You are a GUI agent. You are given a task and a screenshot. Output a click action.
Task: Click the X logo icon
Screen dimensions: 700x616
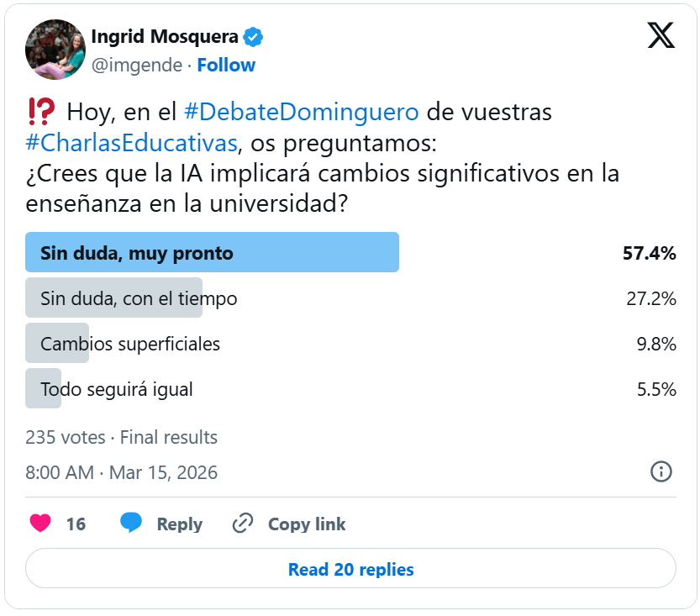(x=661, y=34)
